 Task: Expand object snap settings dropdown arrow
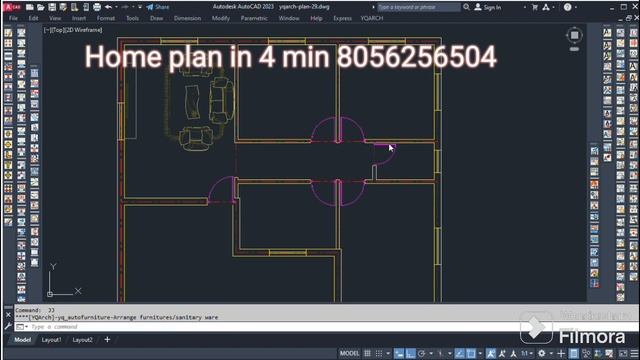pyautogui.click(x=480, y=353)
